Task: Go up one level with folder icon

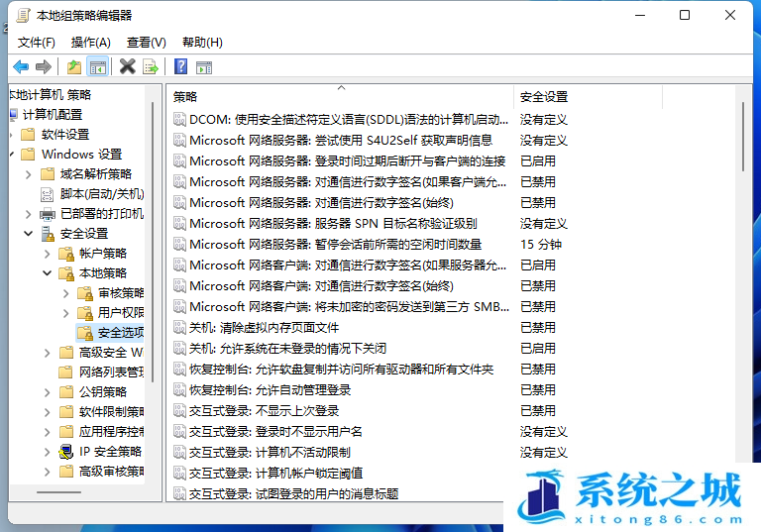Action: 74,67
